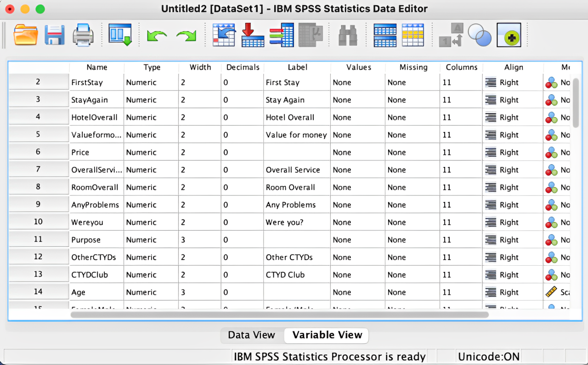Select row header number 2
This screenshot has height=365, width=588.
tap(39, 82)
